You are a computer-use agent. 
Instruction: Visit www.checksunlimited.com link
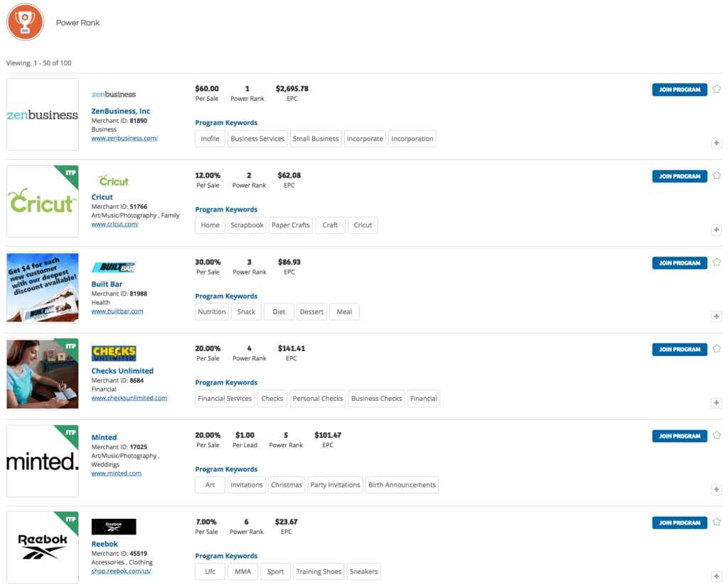129,398
